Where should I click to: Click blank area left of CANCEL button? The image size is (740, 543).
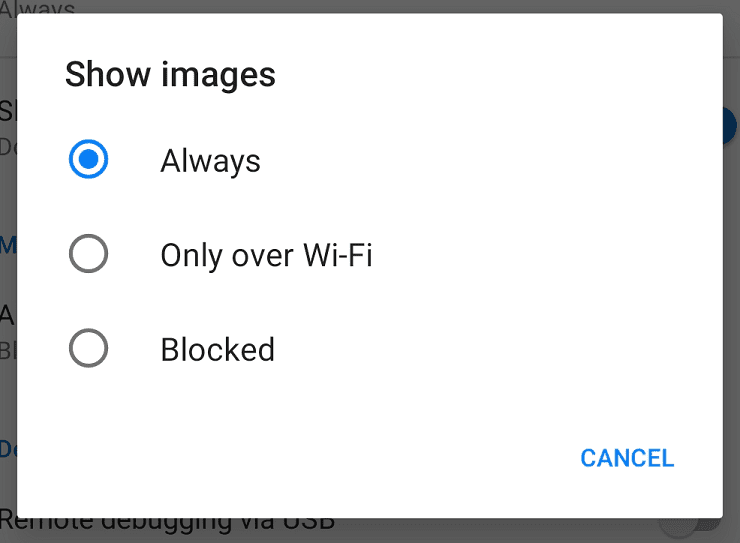point(297,458)
